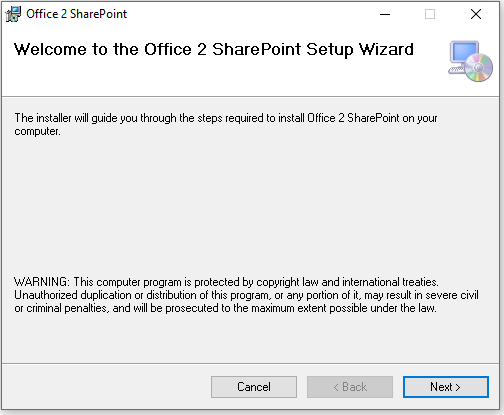Close the setup wizard with the X
504x415 pixels.
476,14
